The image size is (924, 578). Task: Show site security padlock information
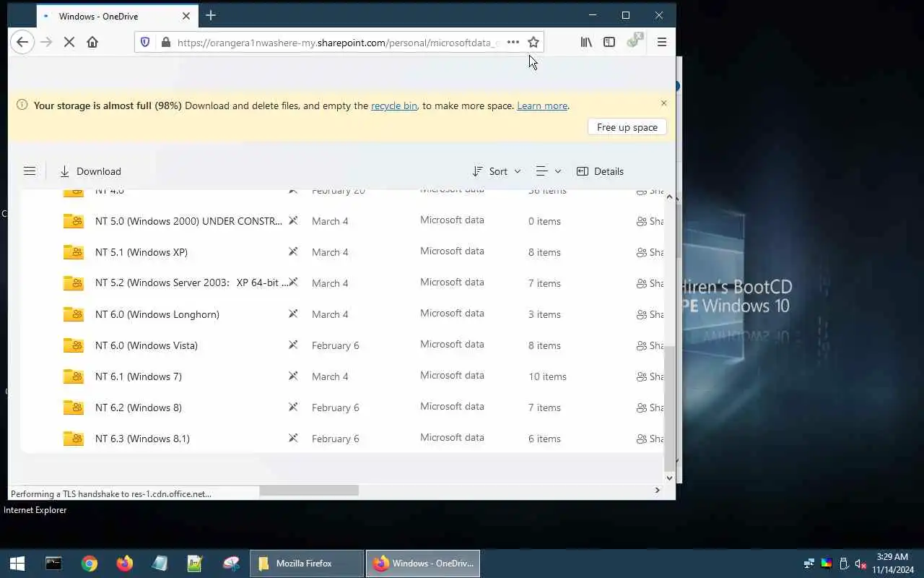click(x=166, y=43)
